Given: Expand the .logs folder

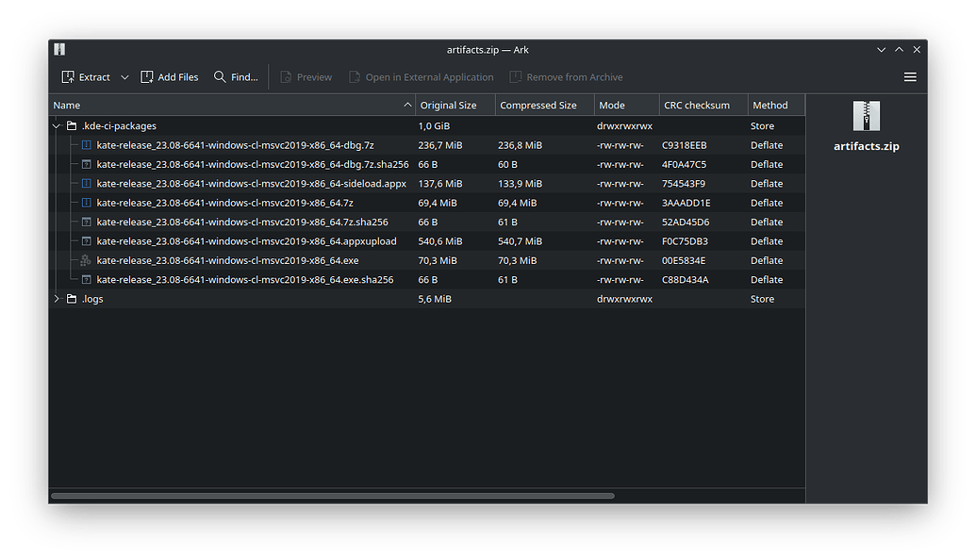Looking at the screenshot, I should pyautogui.click(x=56, y=298).
